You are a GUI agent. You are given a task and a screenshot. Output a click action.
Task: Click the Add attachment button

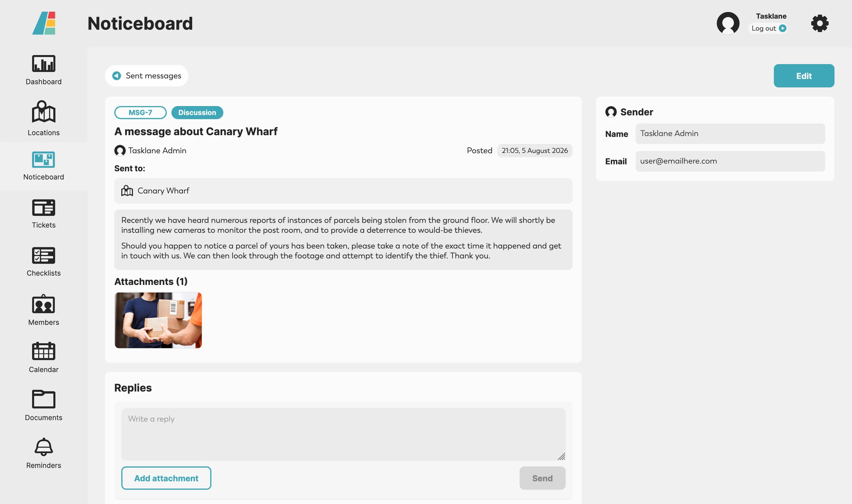tap(166, 478)
